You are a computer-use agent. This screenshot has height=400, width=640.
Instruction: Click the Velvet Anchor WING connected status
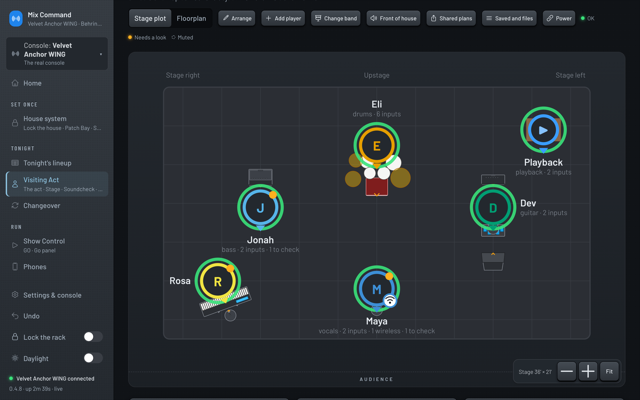tap(51, 378)
